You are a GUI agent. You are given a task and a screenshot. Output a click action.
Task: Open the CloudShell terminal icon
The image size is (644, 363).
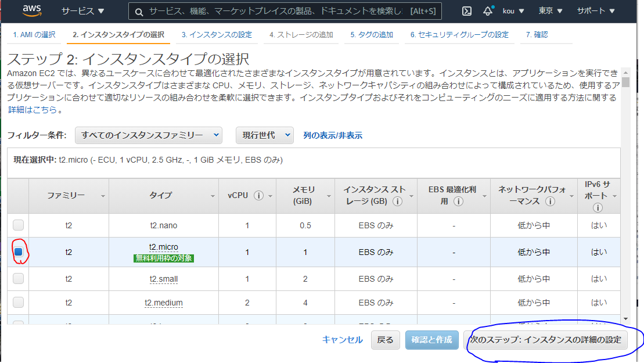coord(466,11)
